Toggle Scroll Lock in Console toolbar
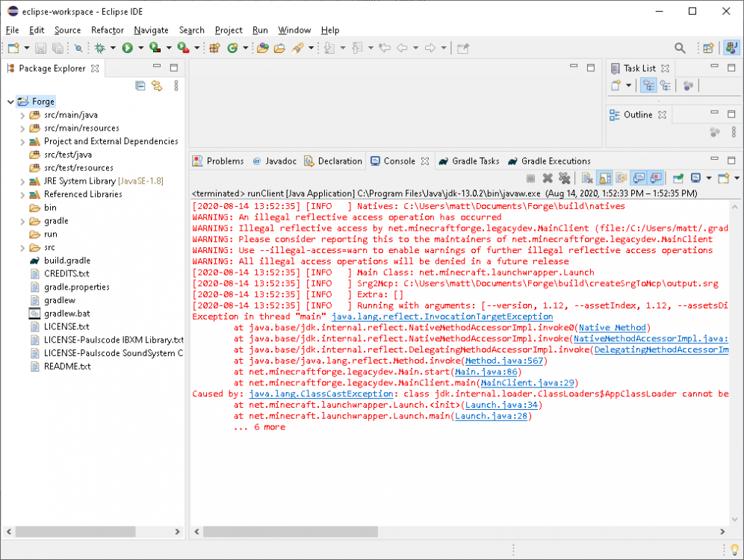Viewport: 744px width, 560px height. pyautogui.click(x=604, y=178)
